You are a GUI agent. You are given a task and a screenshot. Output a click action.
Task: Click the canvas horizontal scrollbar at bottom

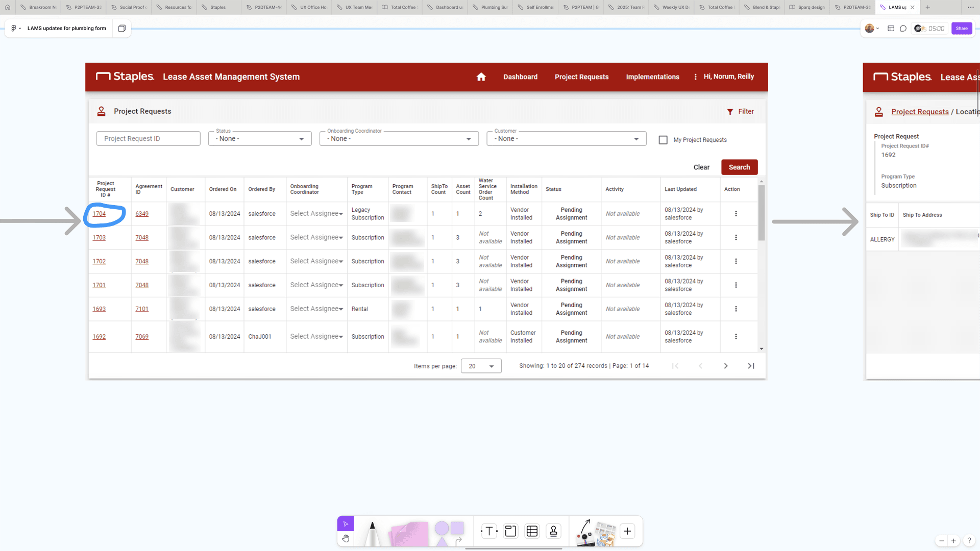513,549
